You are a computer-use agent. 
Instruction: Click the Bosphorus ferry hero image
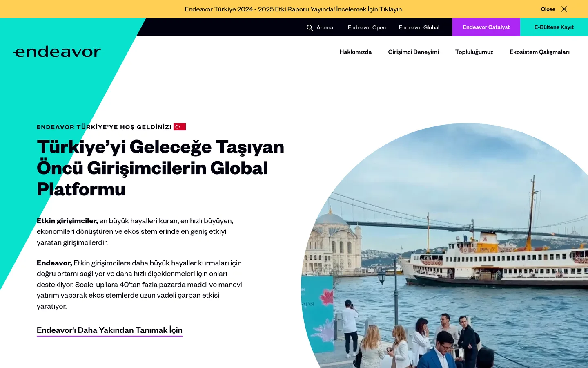pos(445,246)
